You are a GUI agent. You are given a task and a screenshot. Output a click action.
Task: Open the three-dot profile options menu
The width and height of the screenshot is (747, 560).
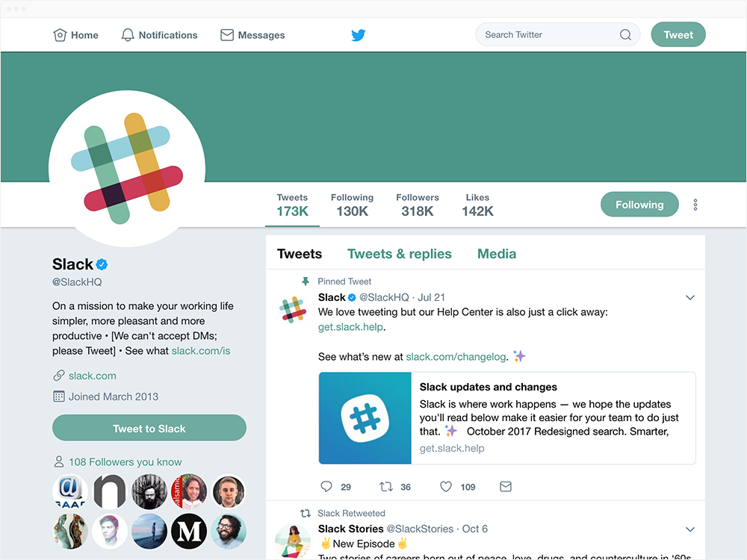(695, 205)
